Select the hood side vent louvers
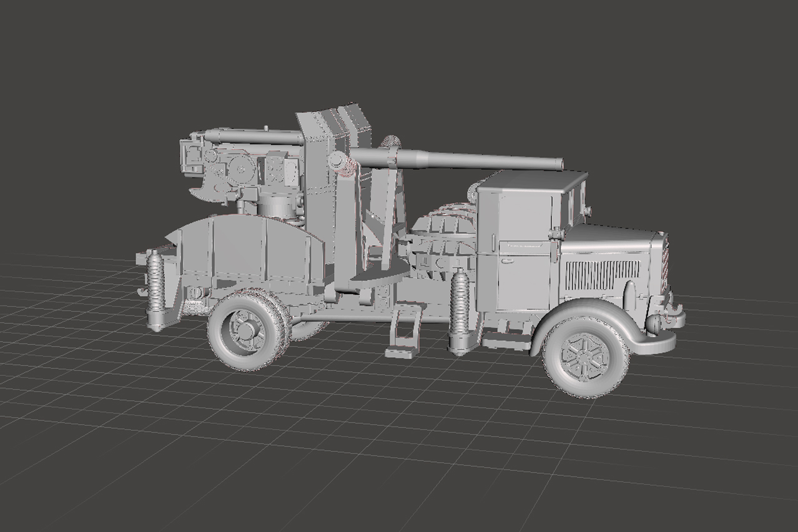This screenshot has height=532, width=798. tap(601, 274)
